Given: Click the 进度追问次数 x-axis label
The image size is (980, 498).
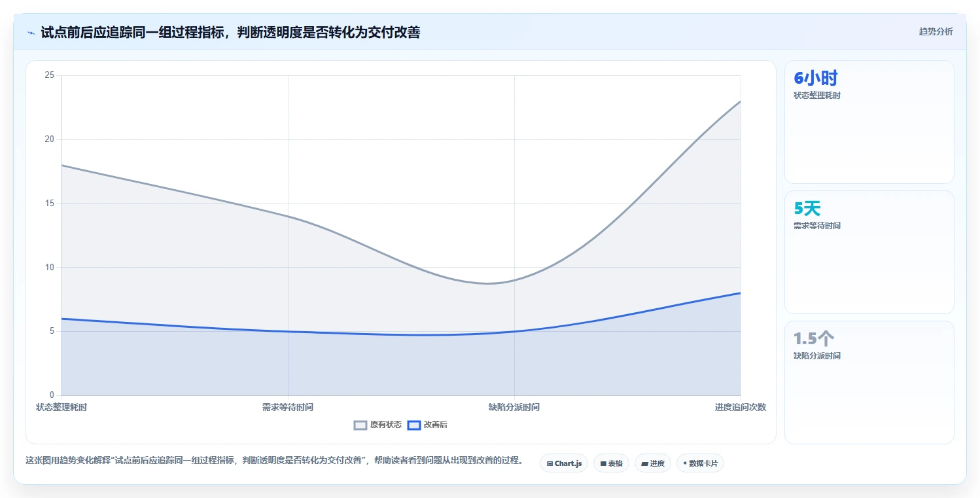Looking at the screenshot, I should pyautogui.click(x=741, y=407).
